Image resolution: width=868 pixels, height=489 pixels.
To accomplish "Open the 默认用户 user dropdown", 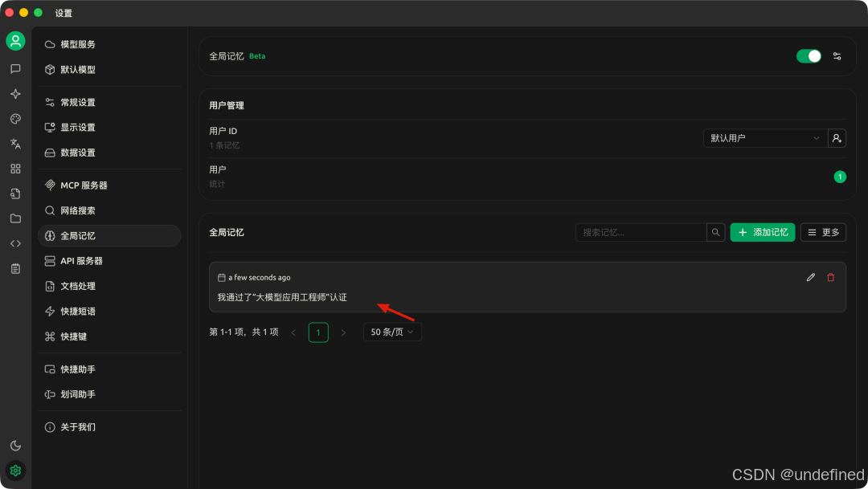I will 765,138.
